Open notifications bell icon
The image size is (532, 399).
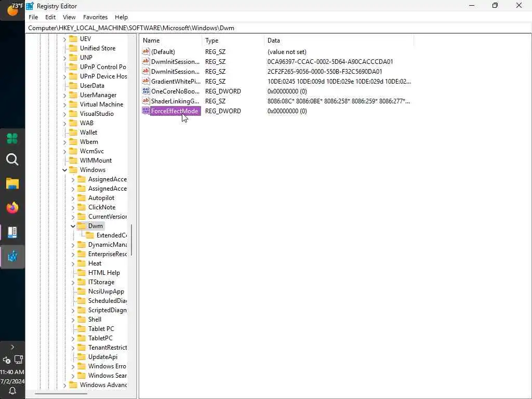pyautogui.click(x=12, y=391)
